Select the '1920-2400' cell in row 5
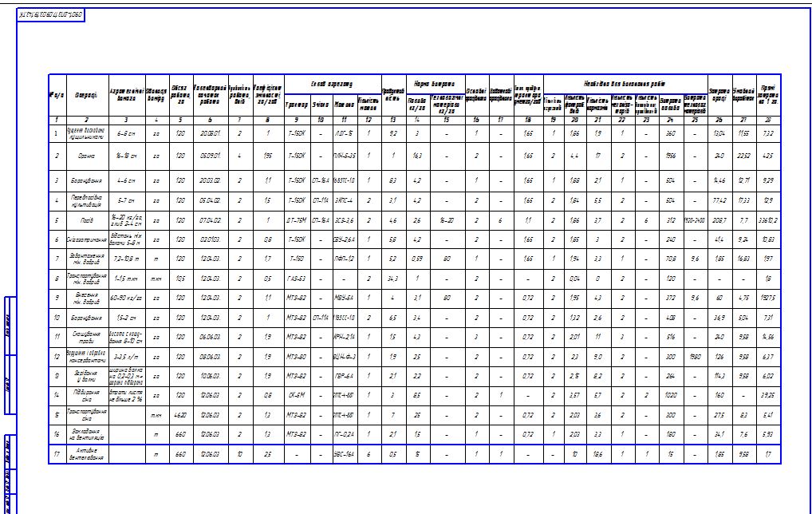Viewport: 812px width, 514px height. point(695,220)
